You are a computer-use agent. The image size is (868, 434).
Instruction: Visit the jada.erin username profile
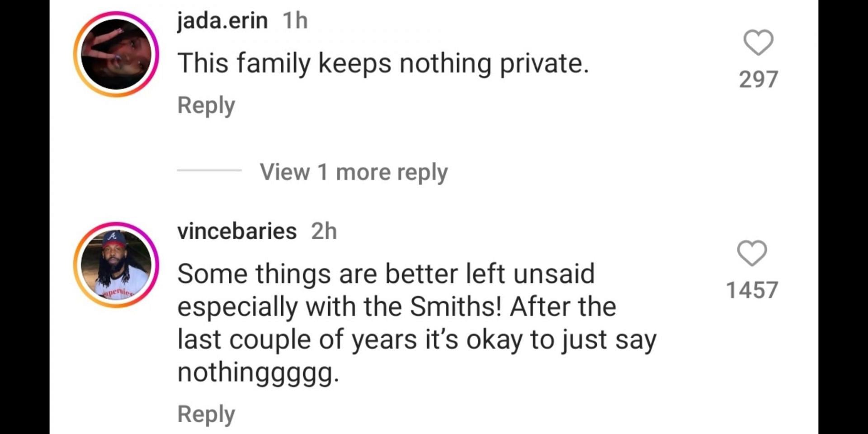222,21
